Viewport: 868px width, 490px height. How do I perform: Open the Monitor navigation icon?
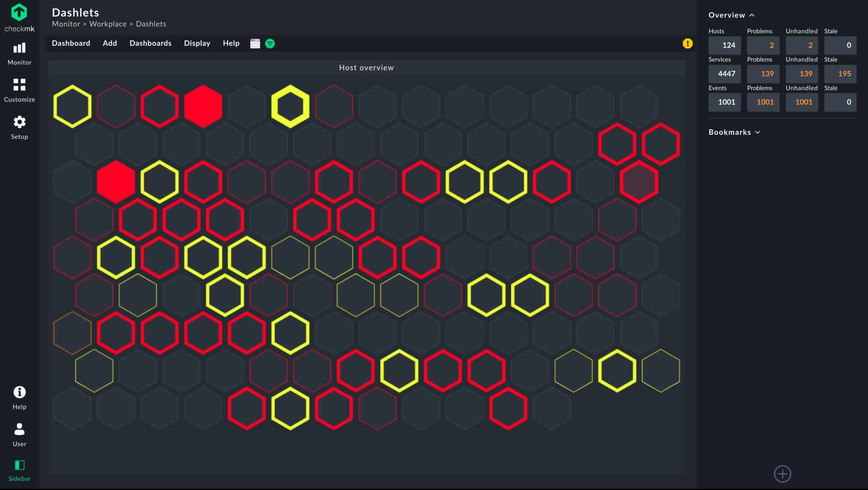coord(19,48)
